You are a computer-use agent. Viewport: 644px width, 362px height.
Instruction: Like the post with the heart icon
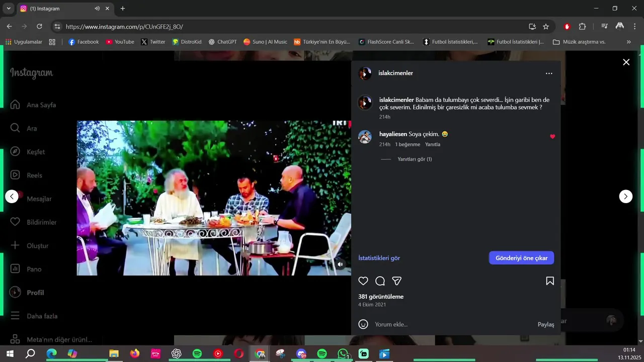point(363,281)
